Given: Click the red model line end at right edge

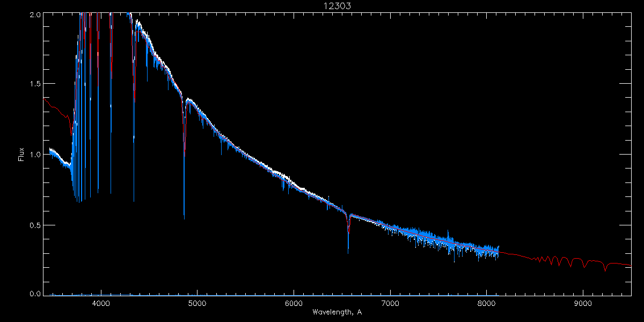Looking at the screenshot, I should coord(630,265).
